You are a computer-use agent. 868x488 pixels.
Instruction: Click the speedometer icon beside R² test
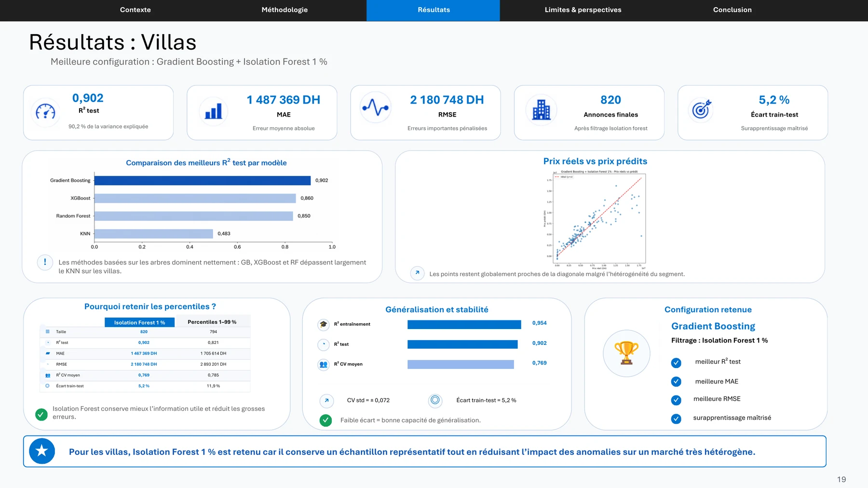point(46,112)
